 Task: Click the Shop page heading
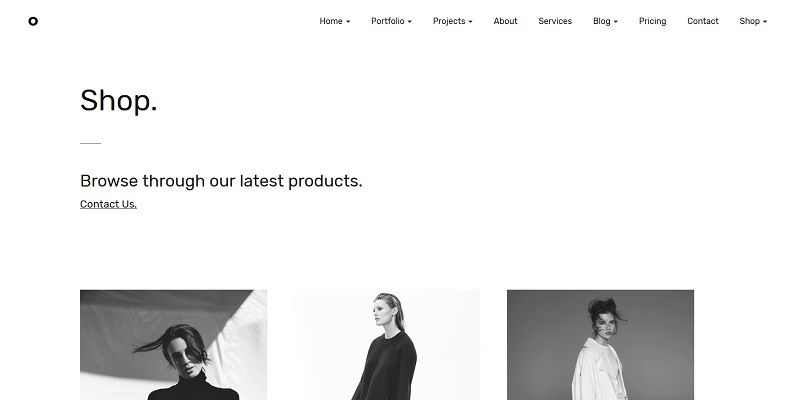click(118, 100)
